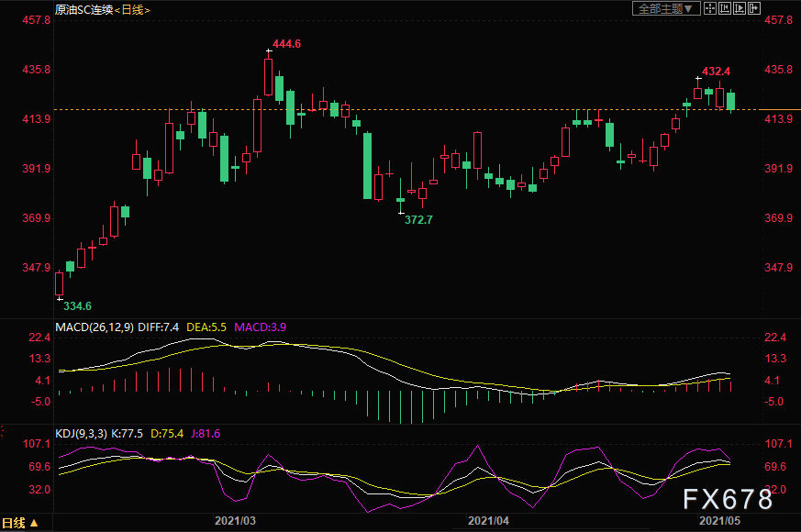Image resolution: width=801 pixels, height=532 pixels.
Task: Click the <日线> period label in chart title
Action: (132, 10)
